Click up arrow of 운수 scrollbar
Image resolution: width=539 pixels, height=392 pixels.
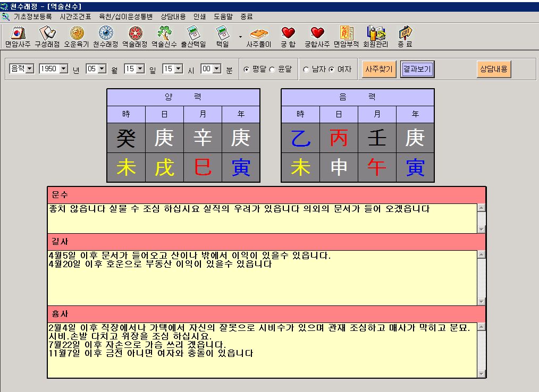pyautogui.click(x=481, y=208)
